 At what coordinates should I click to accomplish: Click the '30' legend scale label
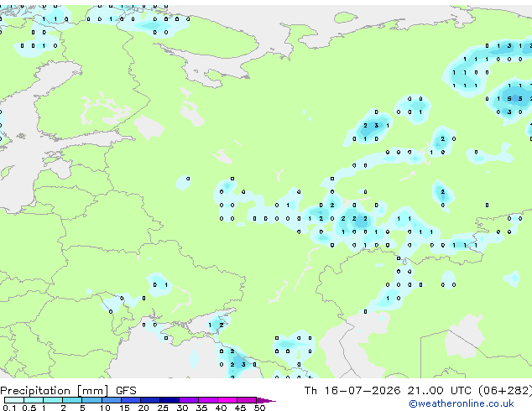tap(182, 408)
